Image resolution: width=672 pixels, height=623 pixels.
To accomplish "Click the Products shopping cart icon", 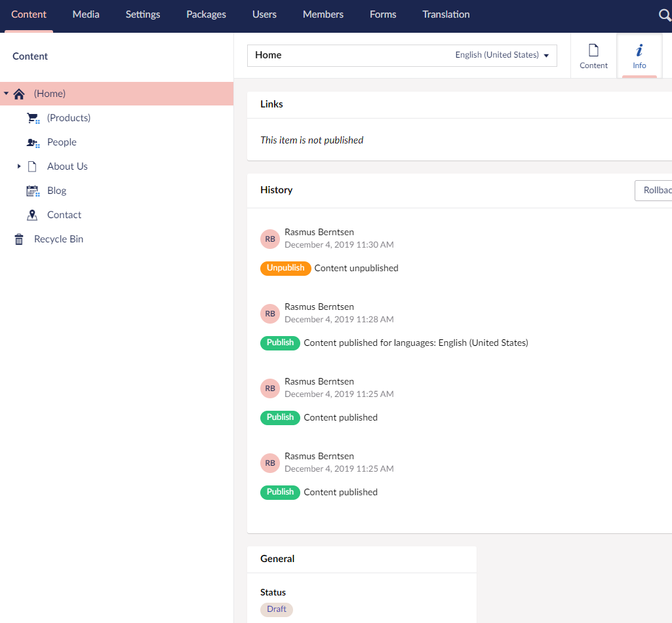I will tap(33, 118).
